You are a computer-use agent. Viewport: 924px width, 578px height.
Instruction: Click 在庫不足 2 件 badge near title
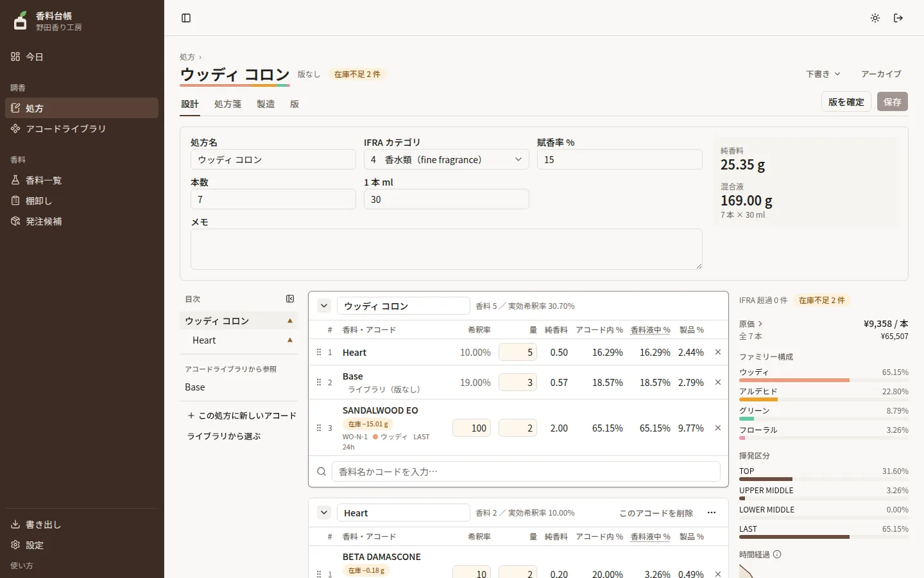tap(357, 74)
